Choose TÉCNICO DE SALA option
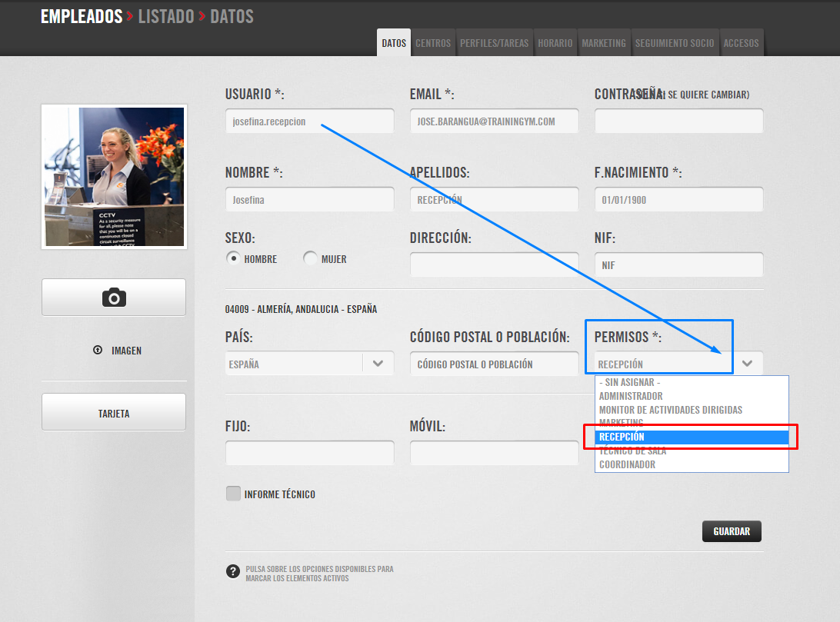 pyautogui.click(x=692, y=451)
